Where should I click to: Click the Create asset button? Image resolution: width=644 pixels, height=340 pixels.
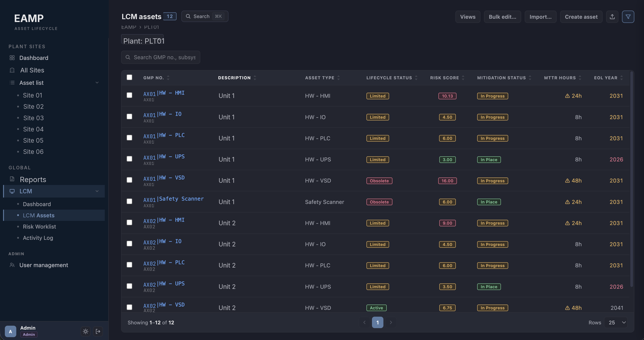[x=581, y=17]
